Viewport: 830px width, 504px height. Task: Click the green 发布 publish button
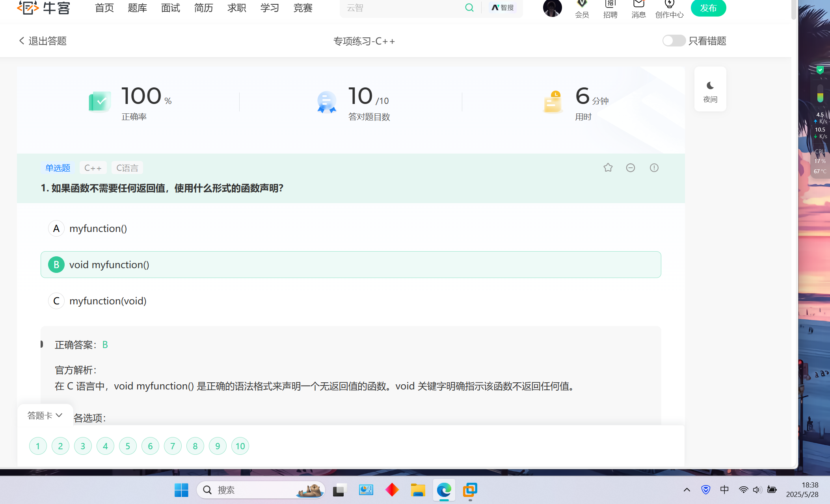tap(708, 8)
